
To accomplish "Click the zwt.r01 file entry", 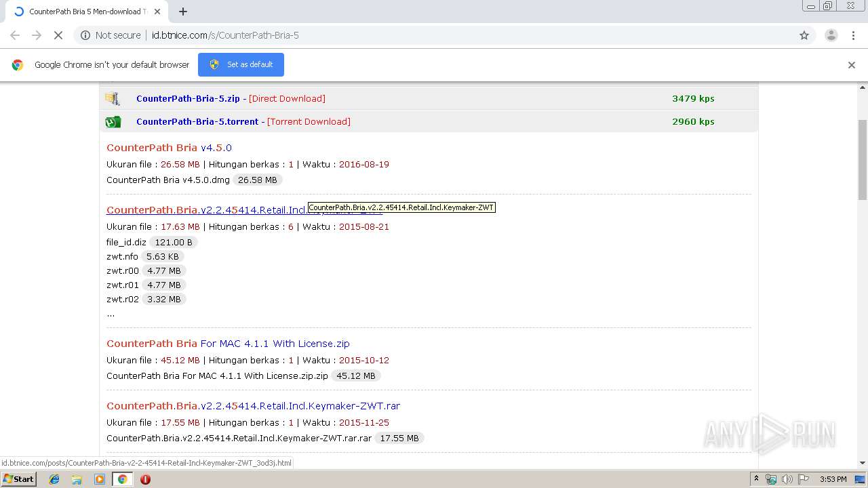I will (x=123, y=285).
